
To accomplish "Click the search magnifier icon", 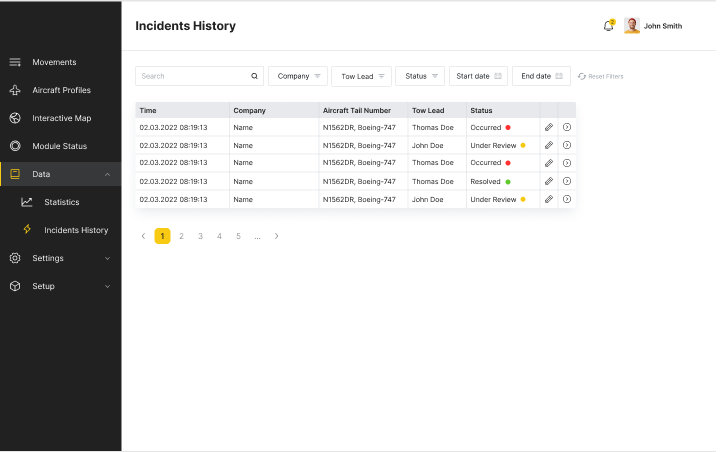I will 255,76.
